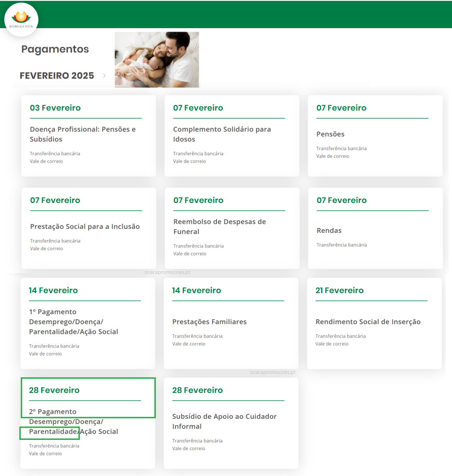Click Vale de correio under Prestação Social

47,249
